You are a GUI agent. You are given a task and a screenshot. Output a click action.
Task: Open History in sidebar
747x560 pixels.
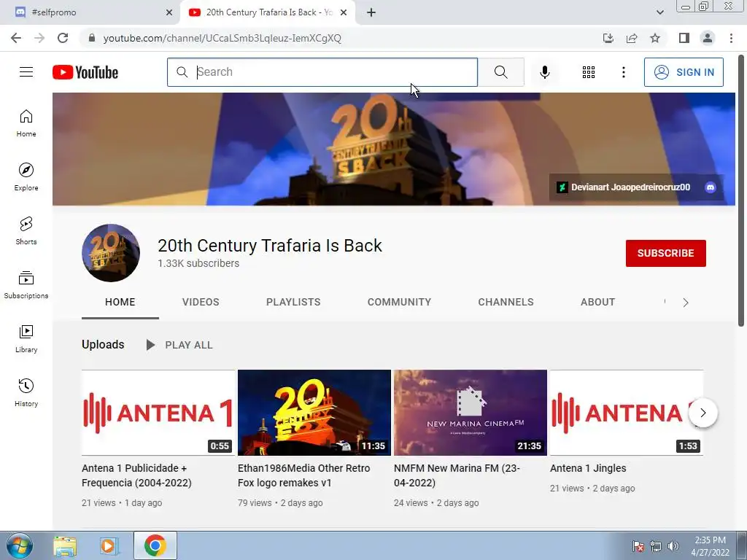[26, 393]
